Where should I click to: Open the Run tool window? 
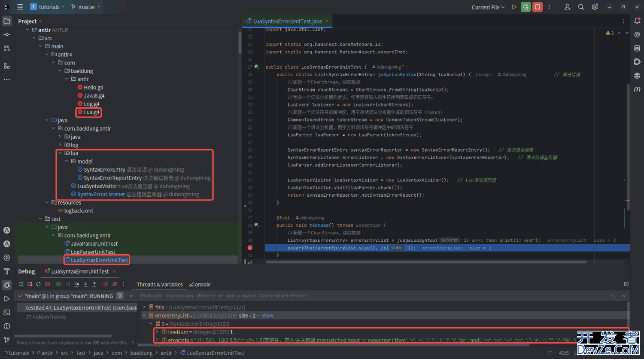(7, 298)
